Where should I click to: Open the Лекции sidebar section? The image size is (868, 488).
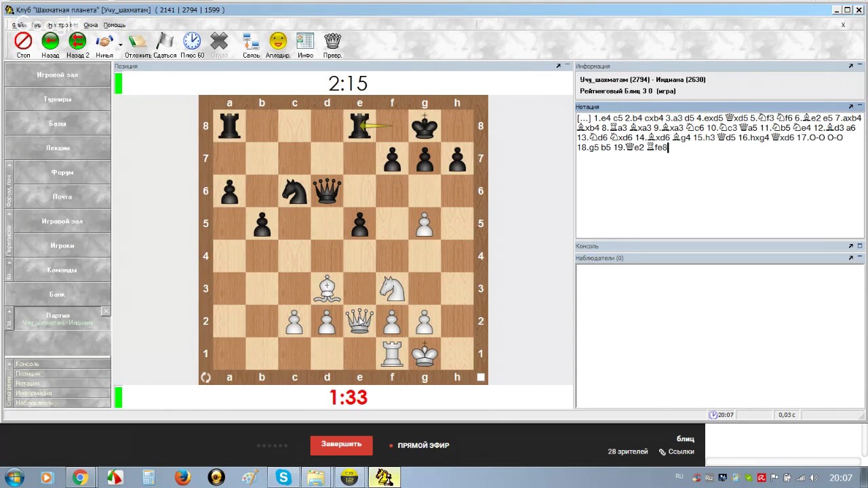click(58, 148)
